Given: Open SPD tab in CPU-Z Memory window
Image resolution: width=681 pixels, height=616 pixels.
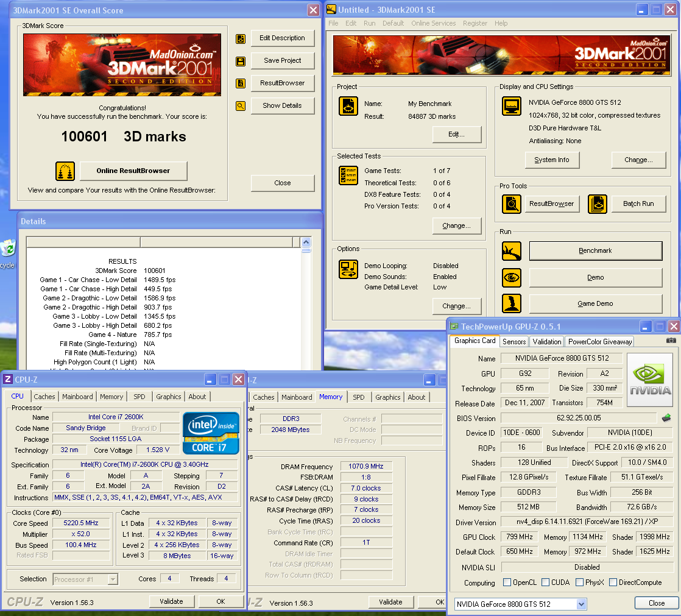Looking at the screenshot, I should point(358,397).
